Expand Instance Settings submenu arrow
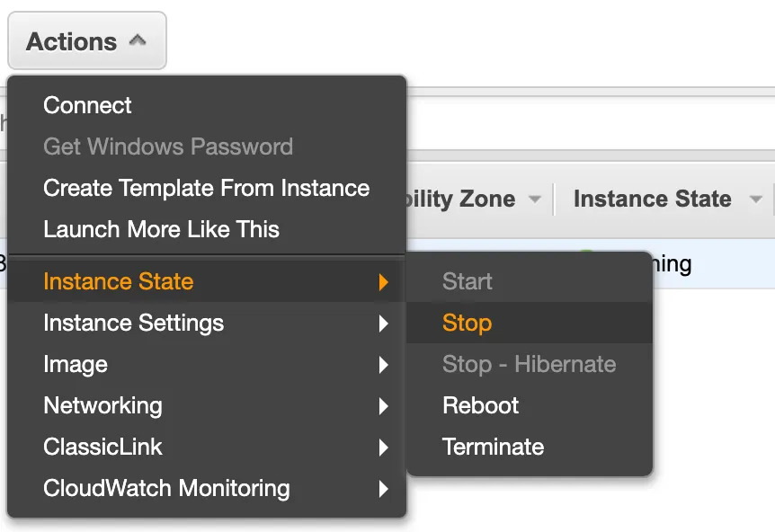 click(384, 324)
